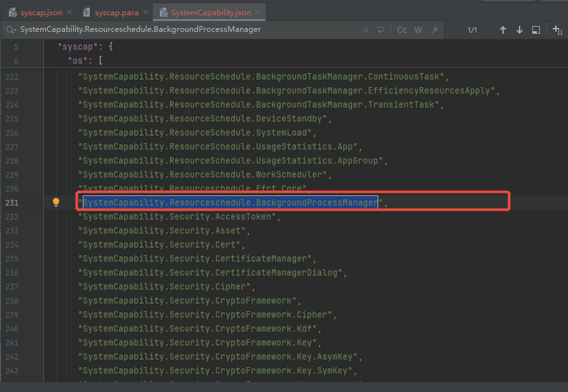
Task: Click the yellow lightbulb intention icon
Action: coord(56,202)
